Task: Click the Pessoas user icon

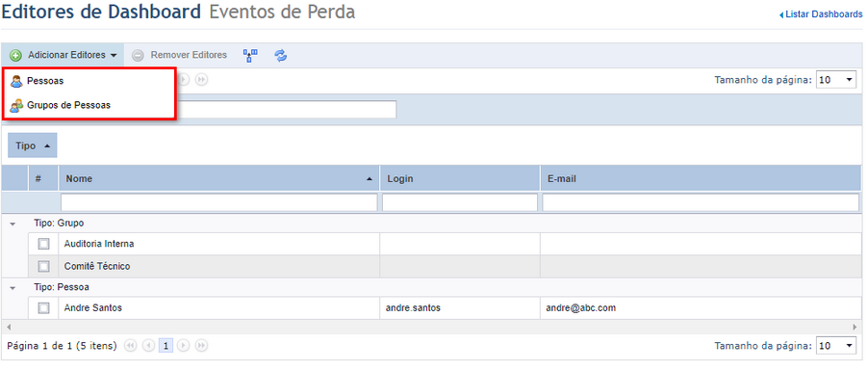Action: pos(16,81)
